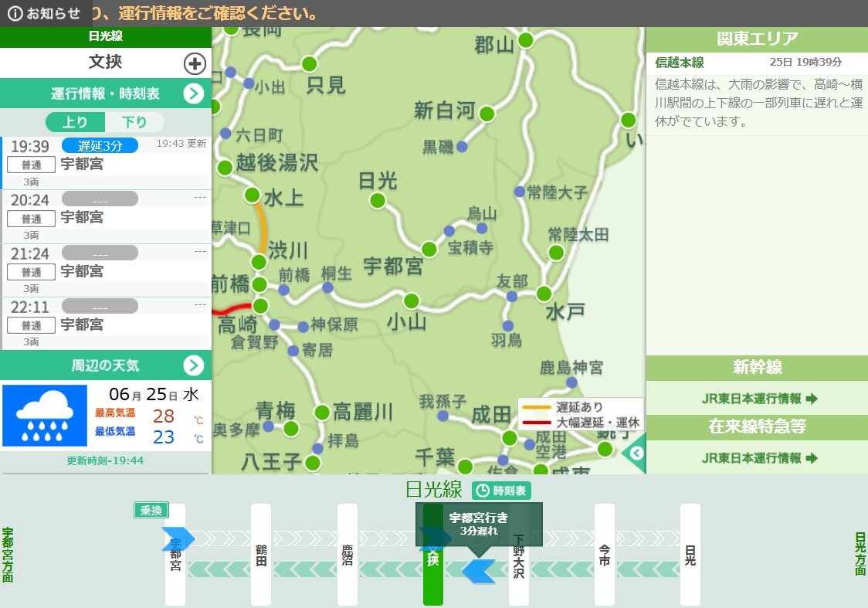Add station with the plus icon beside 文挾
This screenshot has width=868, height=608.
[x=195, y=63]
